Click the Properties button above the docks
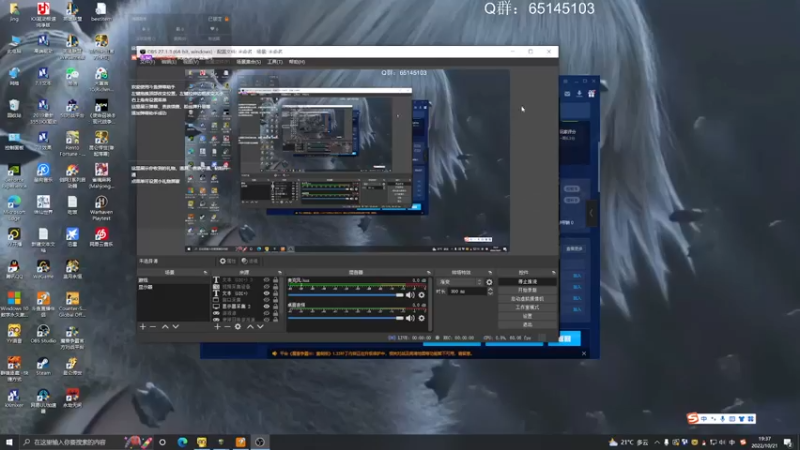The height and width of the screenshot is (450, 800). click(228, 261)
